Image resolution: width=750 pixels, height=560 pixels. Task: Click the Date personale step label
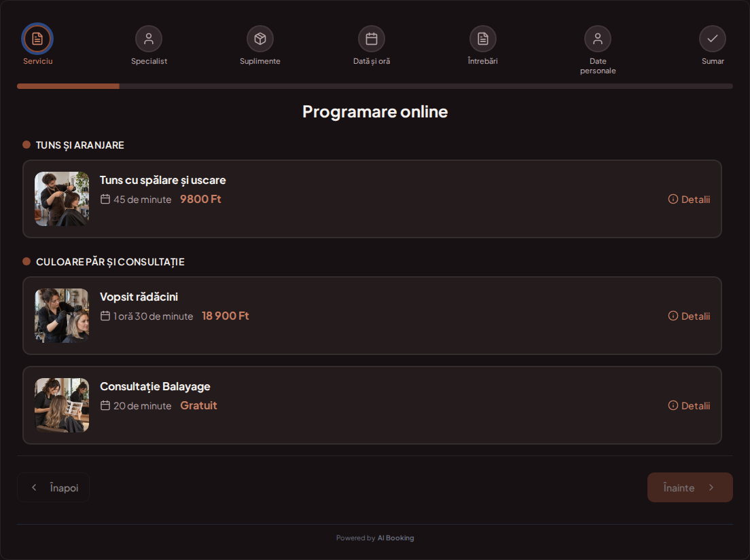pos(598,66)
